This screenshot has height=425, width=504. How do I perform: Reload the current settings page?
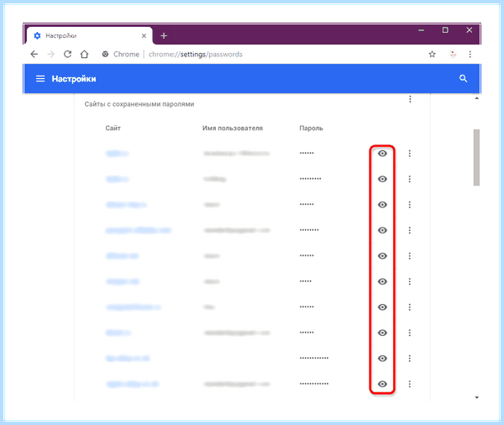click(67, 54)
